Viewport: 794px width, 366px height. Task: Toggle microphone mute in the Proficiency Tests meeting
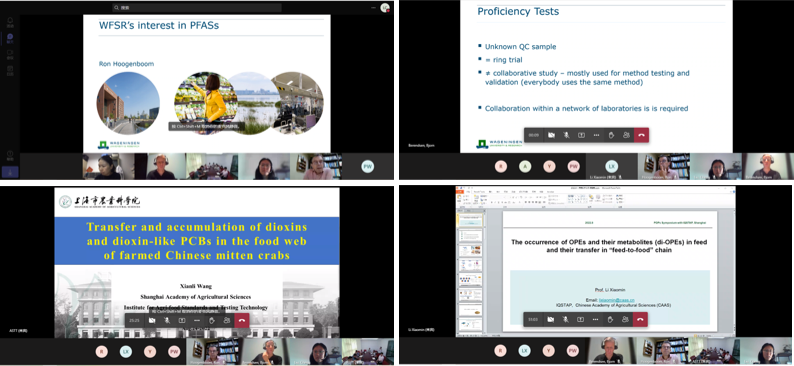click(566, 135)
